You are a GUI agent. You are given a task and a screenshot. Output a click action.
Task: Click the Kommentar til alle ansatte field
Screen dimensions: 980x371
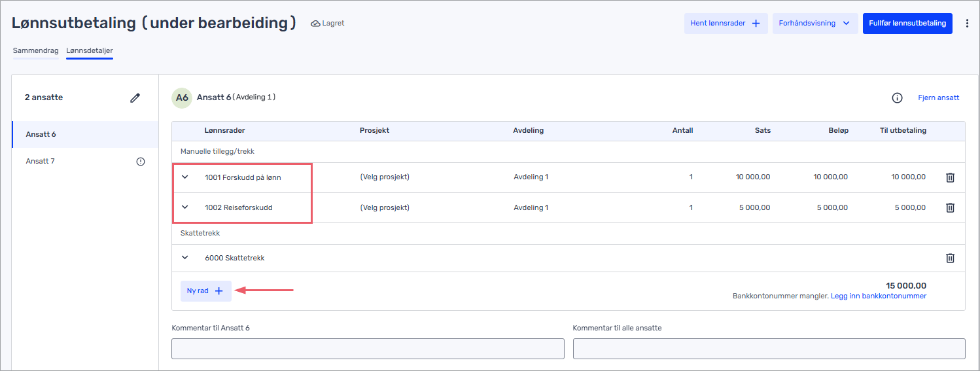click(769, 349)
